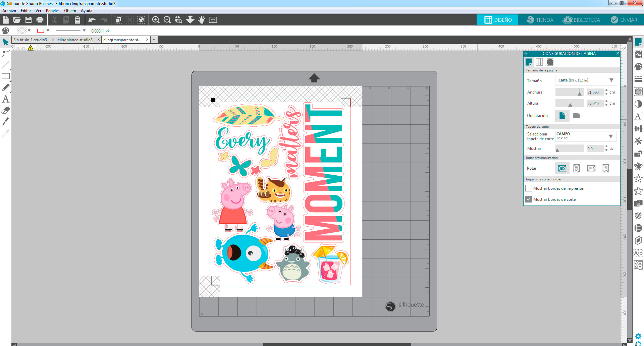Open the Trace panel icon

[638, 92]
